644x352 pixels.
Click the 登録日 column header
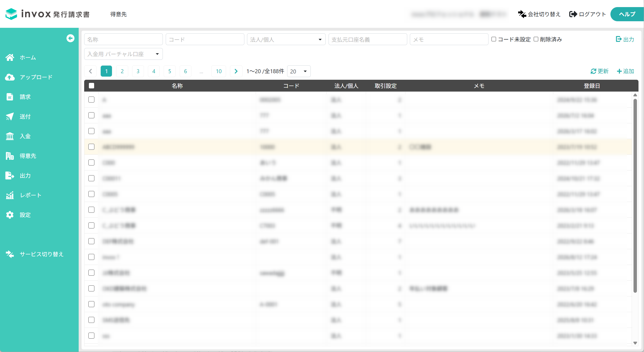coord(592,86)
